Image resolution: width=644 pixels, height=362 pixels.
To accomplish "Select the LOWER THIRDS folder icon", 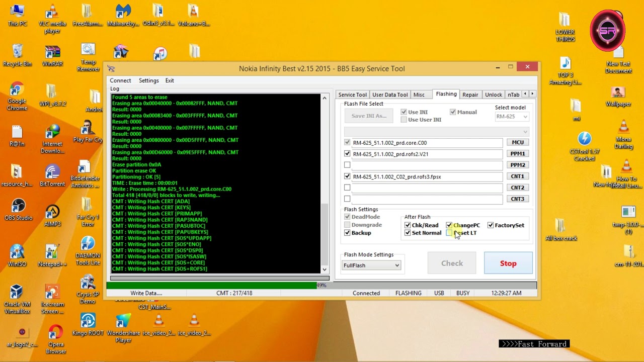I will (565, 27).
